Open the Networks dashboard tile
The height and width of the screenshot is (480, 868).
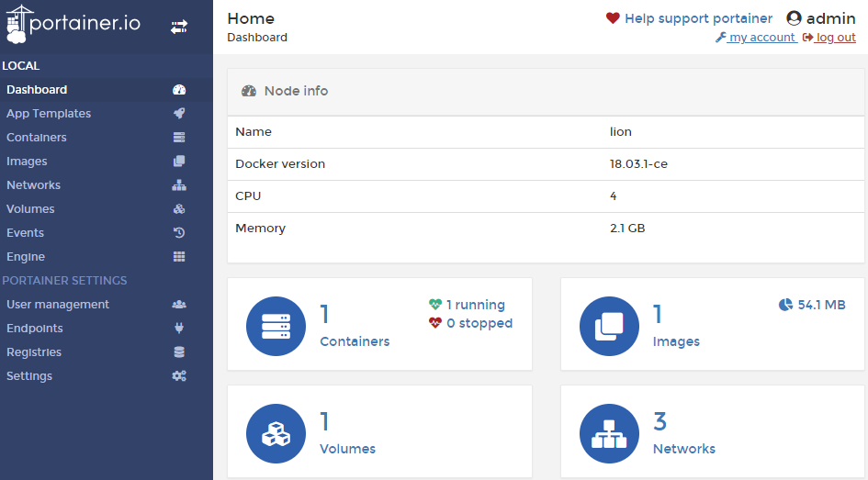pyautogui.click(x=683, y=449)
